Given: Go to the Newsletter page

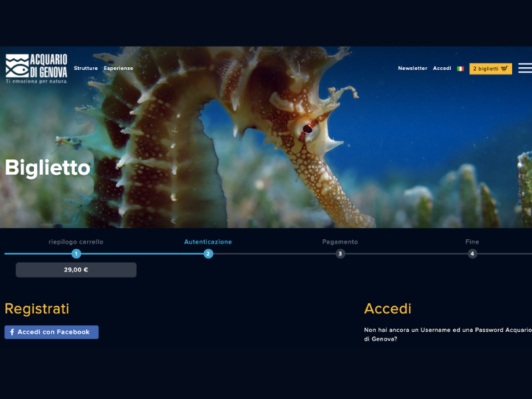Looking at the screenshot, I should pos(412,68).
